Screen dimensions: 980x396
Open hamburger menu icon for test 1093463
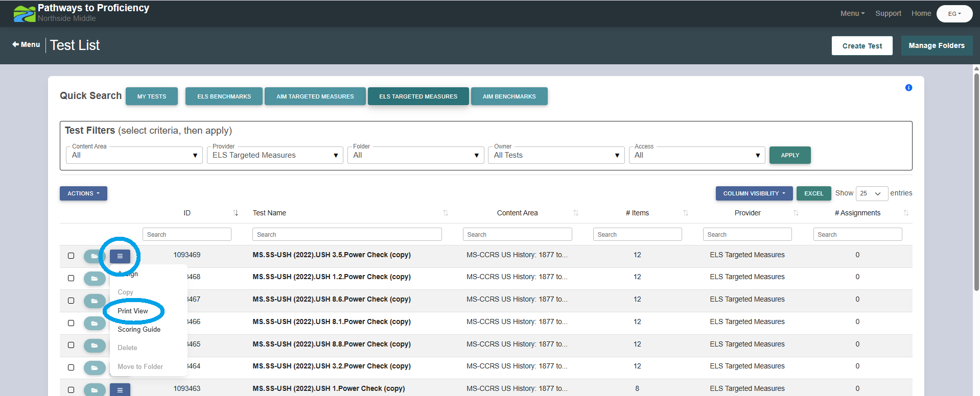coord(120,390)
